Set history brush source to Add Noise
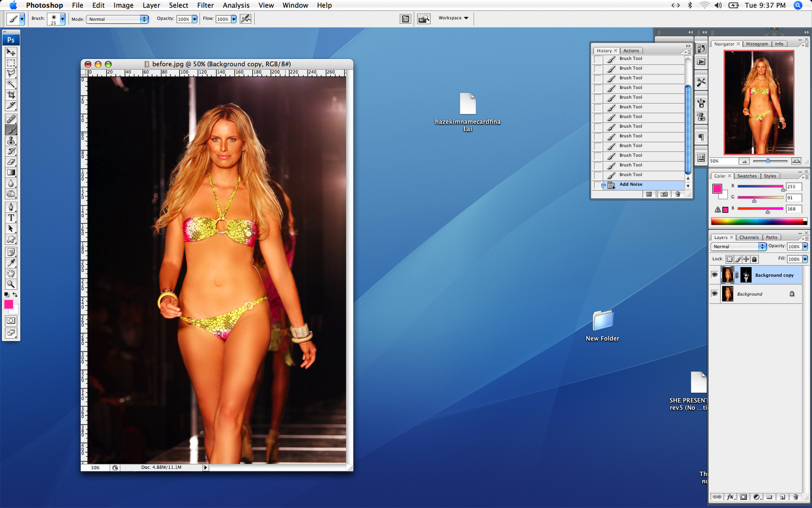 point(598,185)
